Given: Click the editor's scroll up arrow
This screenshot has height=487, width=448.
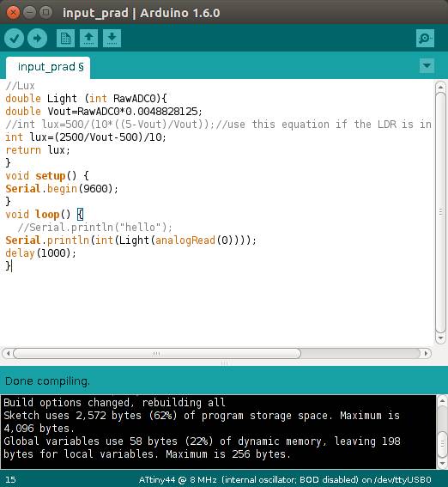Looking at the screenshot, I should (x=440, y=88).
